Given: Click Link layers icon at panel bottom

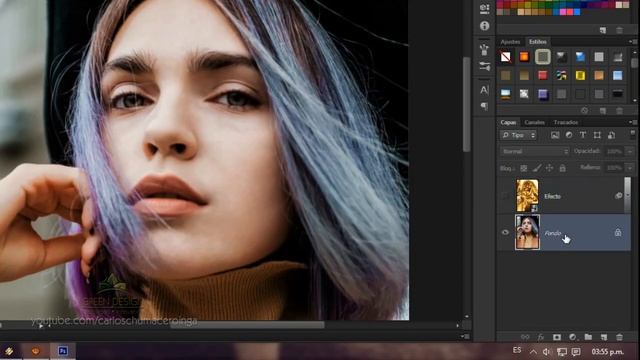Looking at the screenshot, I should tap(525, 337).
